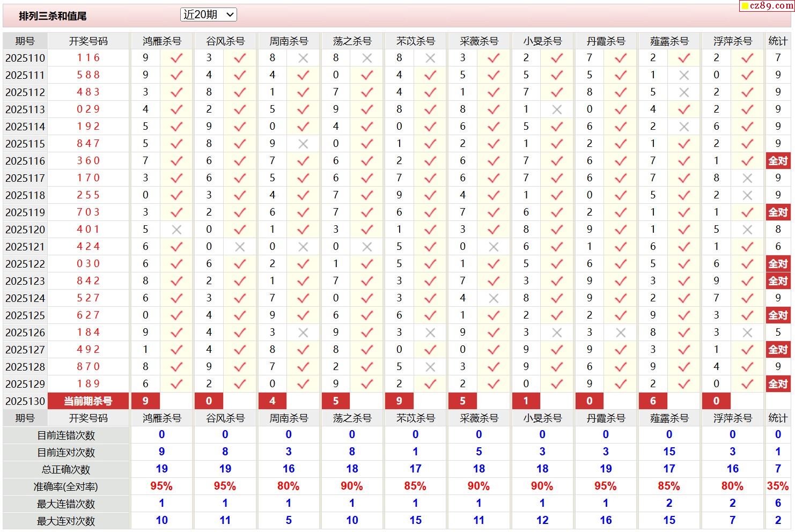Image resolution: width=795 pixels, height=532 pixels.
Task: Click the 鸿雁杀号 column header in the top header row
Action: [x=162, y=41]
